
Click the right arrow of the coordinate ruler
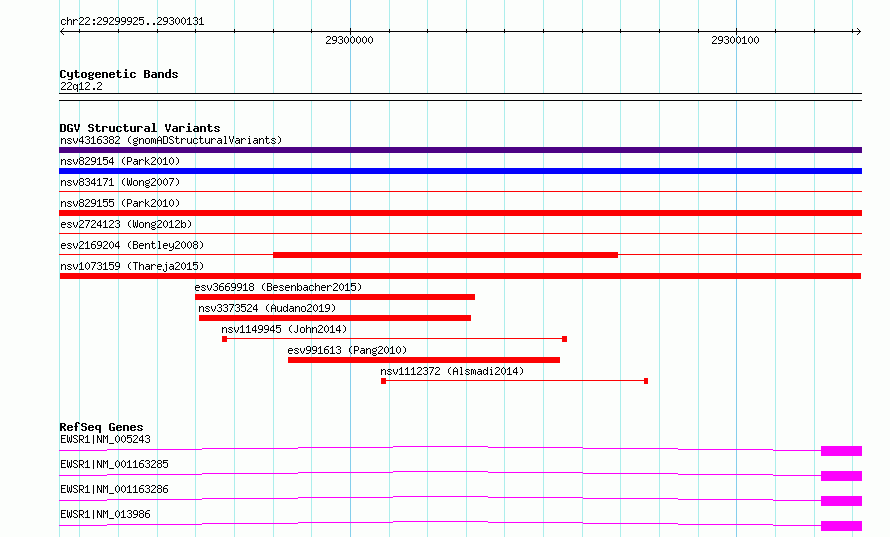(x=858, y=32)
